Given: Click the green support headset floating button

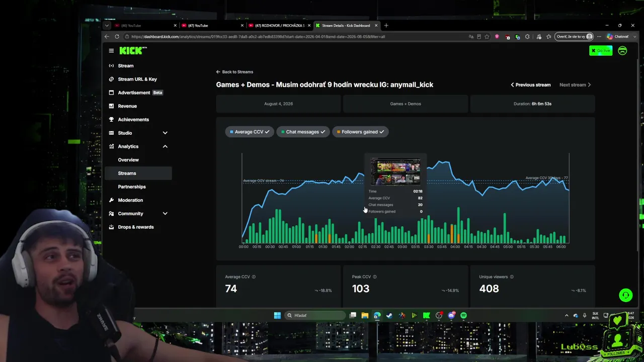Looking at the screenshot, I should click(x=625, y=295).
